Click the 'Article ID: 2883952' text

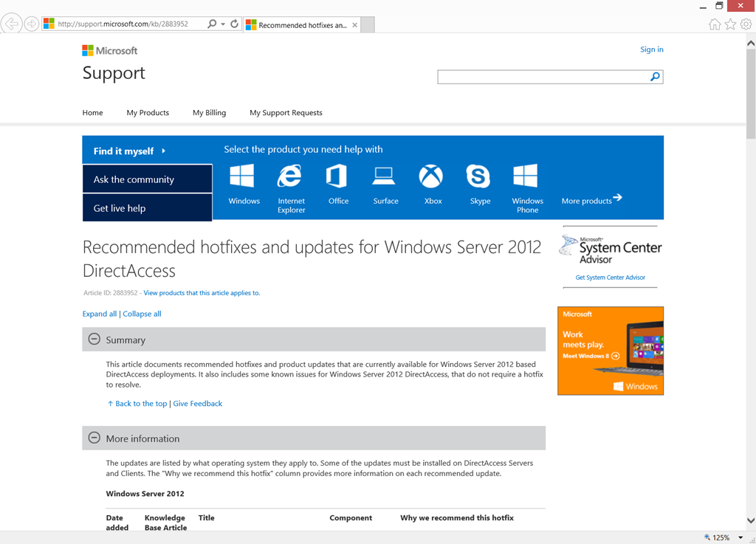(111, 293)
